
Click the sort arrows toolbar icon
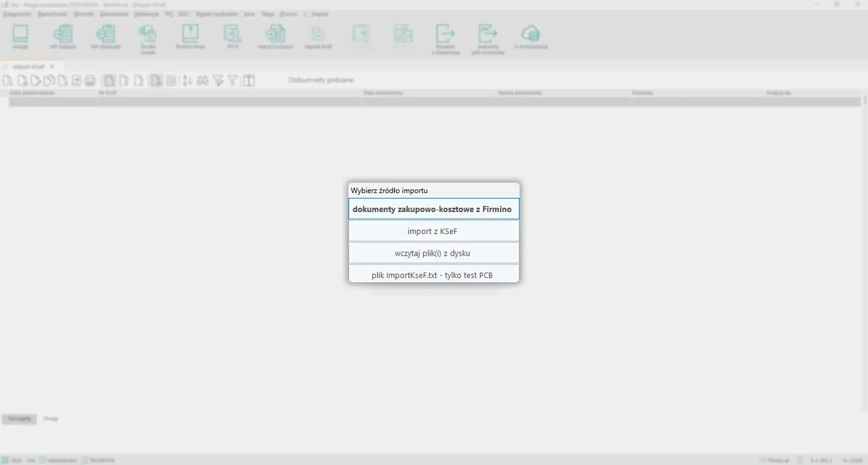(187, 81)
